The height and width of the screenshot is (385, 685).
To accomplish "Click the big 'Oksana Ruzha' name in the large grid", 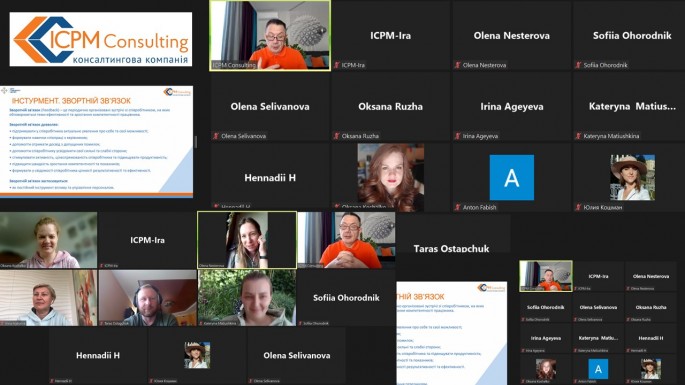I will [391, 107].
